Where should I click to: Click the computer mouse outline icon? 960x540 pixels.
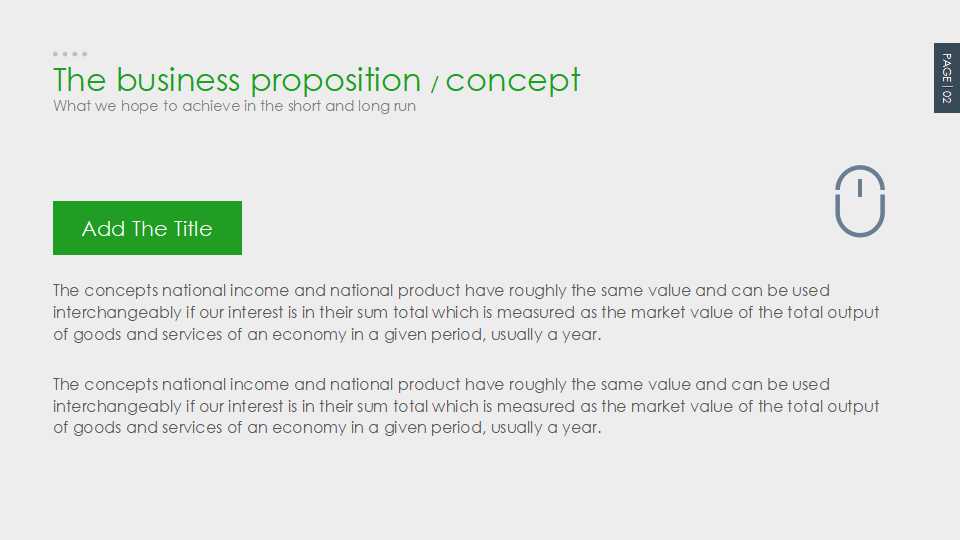(x=860, y=201)
